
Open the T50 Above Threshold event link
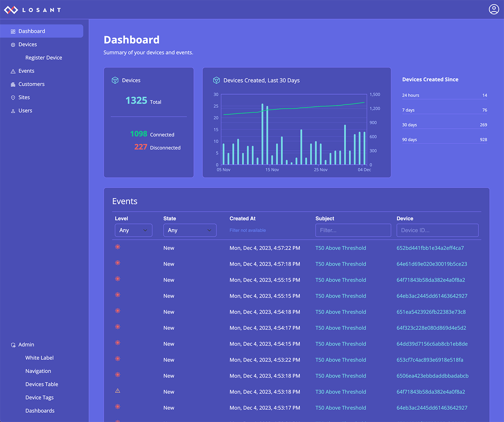click(x=341, y=248)
